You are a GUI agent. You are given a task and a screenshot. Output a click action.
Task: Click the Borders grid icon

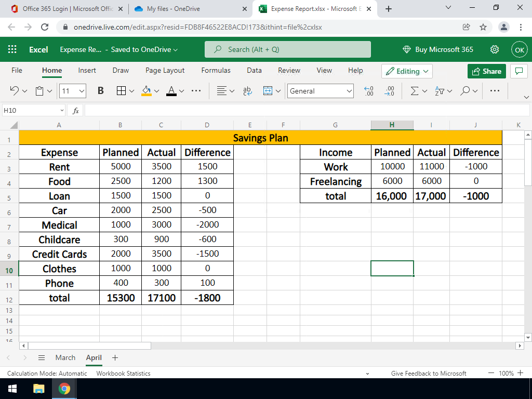(121, 91)
